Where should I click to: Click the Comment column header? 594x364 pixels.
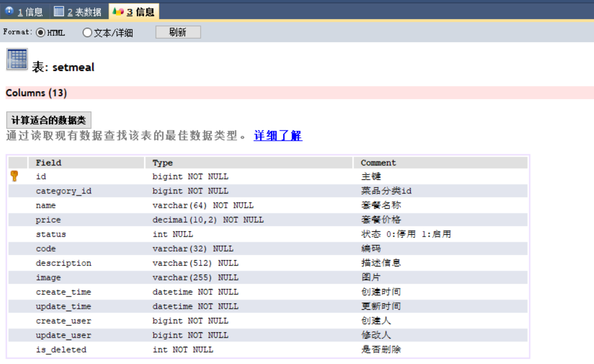(x=441, y=163)
